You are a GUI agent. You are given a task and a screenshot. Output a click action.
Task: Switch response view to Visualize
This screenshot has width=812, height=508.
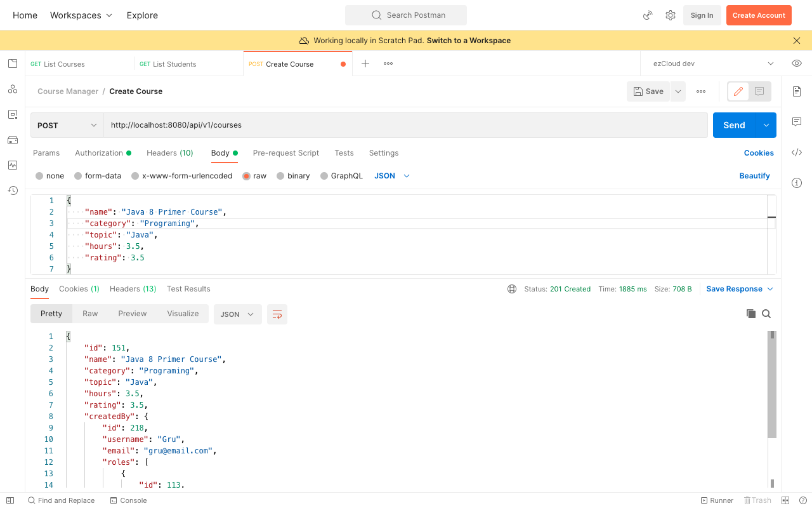point(183,314)
